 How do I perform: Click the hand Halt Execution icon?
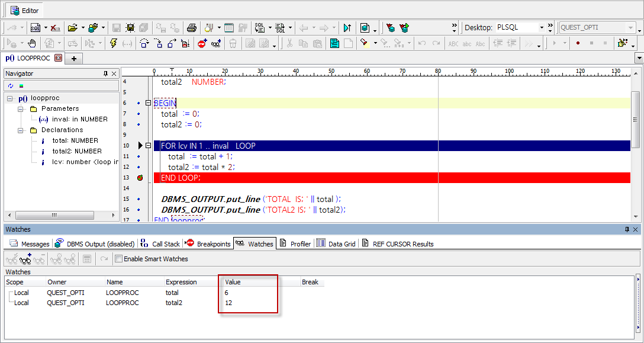click(x=32, y=43)
